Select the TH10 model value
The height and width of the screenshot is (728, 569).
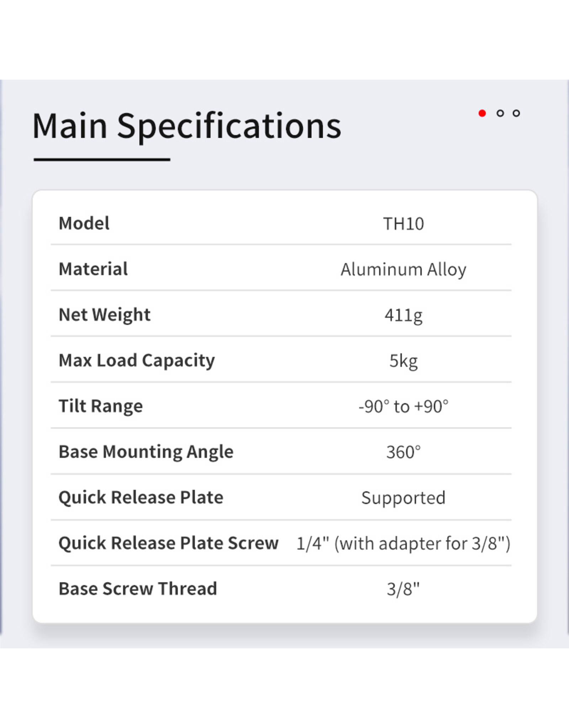click(x=403, y=224)
